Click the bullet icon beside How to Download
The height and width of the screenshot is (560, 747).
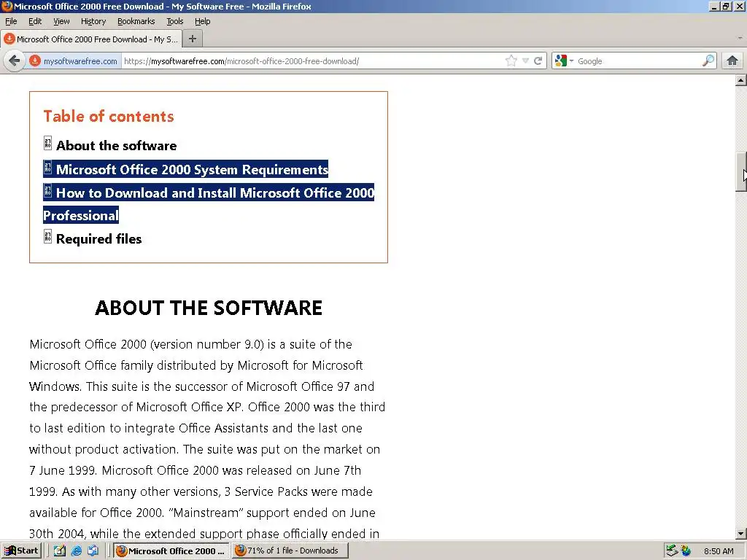click(47, 190)
